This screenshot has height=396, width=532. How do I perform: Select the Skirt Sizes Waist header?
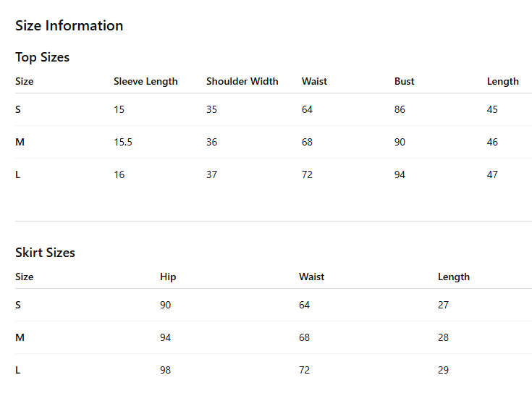point(311,277)
